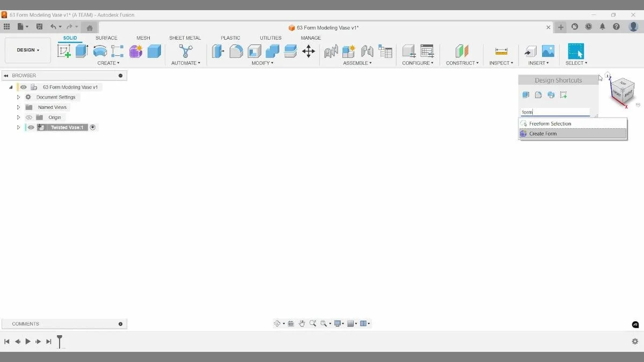
Task: Select the Move/Copy tool
Action: tap(309, 51)
